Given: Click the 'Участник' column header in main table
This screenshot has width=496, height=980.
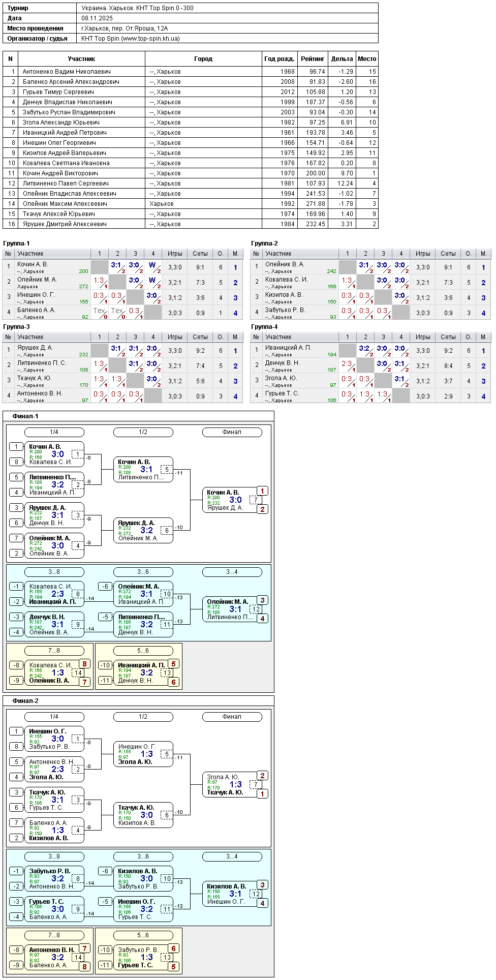Looking at the screenshot, I should [81, 59].
